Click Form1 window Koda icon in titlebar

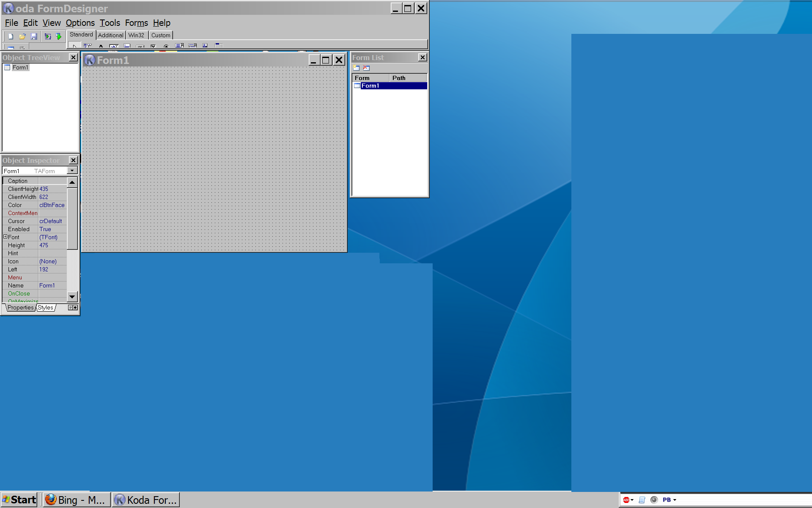[x=89, y=60]
